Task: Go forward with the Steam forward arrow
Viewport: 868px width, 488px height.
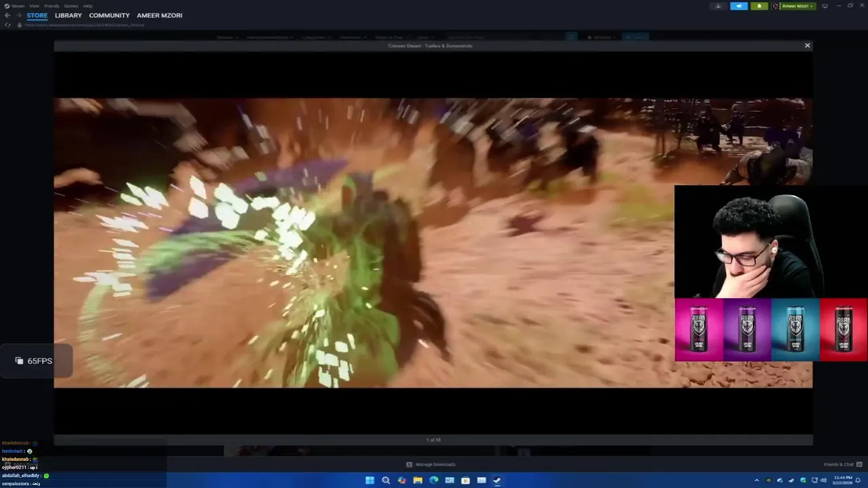Action: pyautogui.click(x=18, y=15)
